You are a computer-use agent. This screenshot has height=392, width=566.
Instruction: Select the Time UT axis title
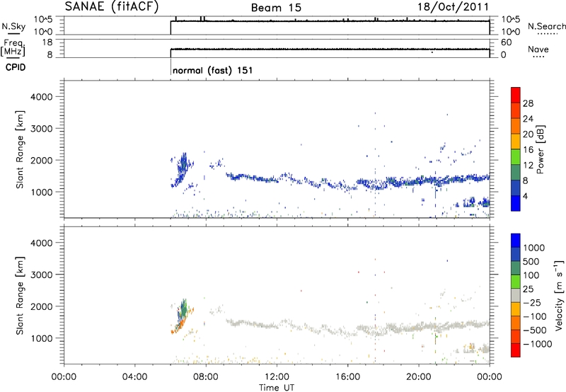click(x=277, y=388)
